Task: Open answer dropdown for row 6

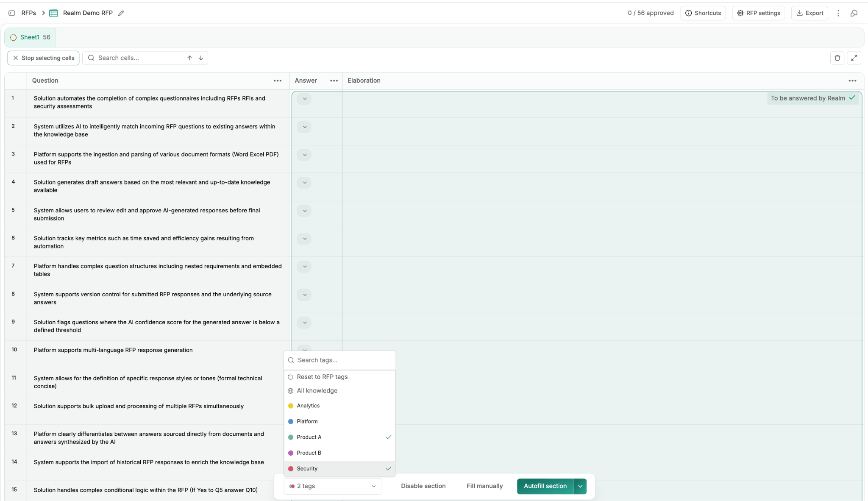Action: (304, 239)
